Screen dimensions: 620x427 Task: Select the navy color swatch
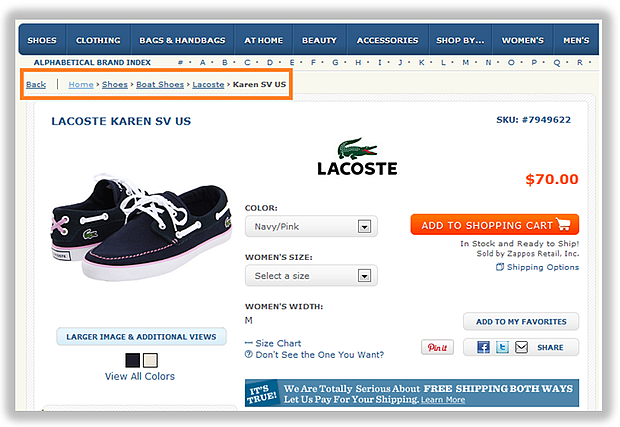(x=132, y=360)
